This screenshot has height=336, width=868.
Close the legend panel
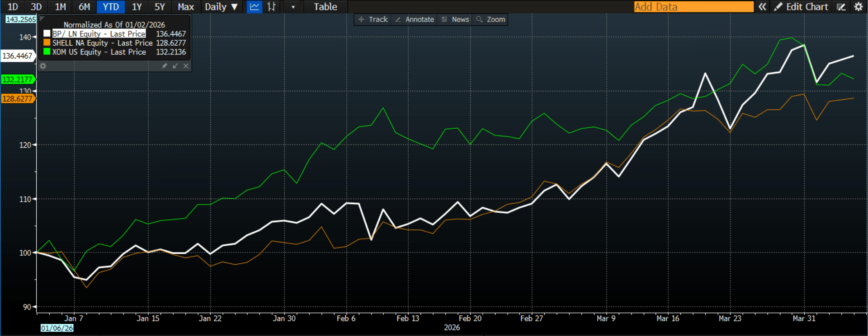pyautogui.click(x=186, y=66)
